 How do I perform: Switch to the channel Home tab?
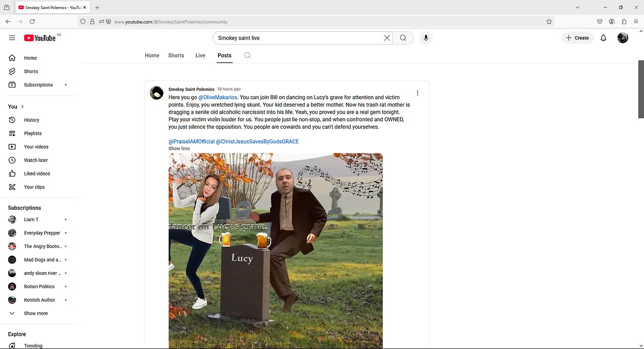coord(152,55)
